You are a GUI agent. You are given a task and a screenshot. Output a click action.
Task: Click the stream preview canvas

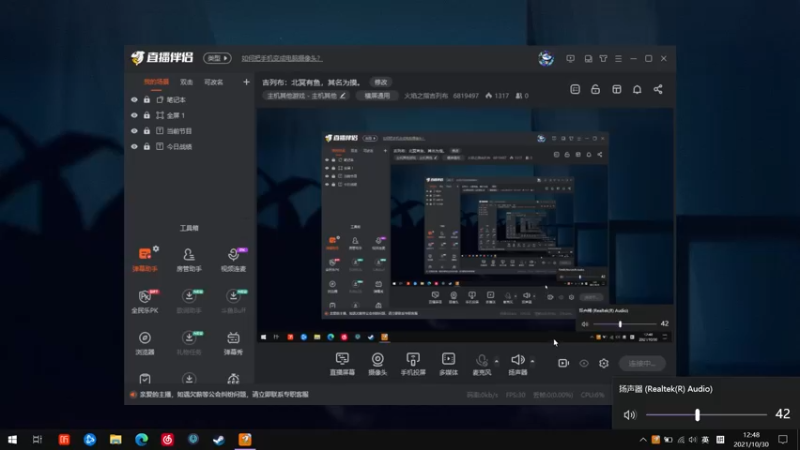tap(465, 226)
